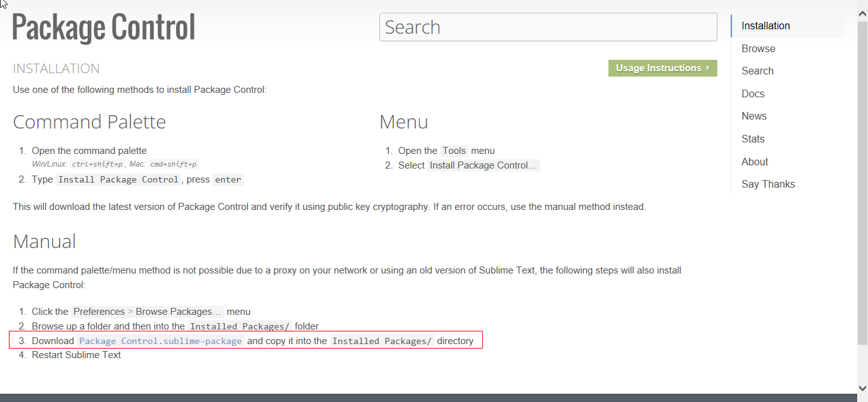Click the Package Control logo
The height and width of the screenshot is (402, 868).
(x=104, y=27)
